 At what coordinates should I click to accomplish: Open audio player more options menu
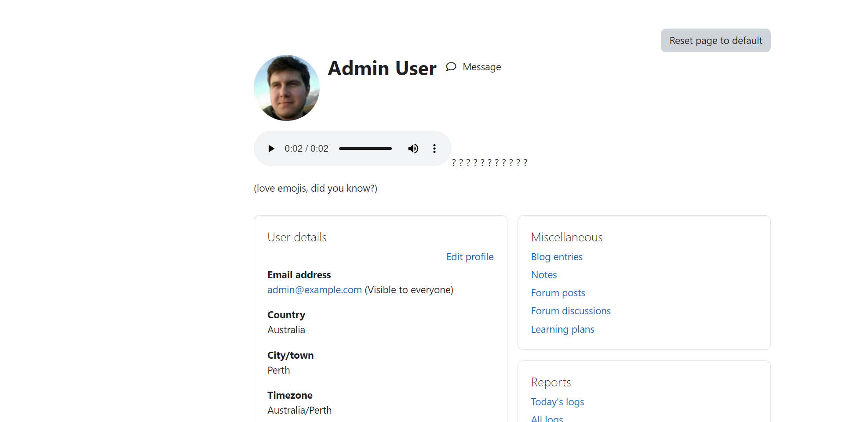click(x=434, y=149)
